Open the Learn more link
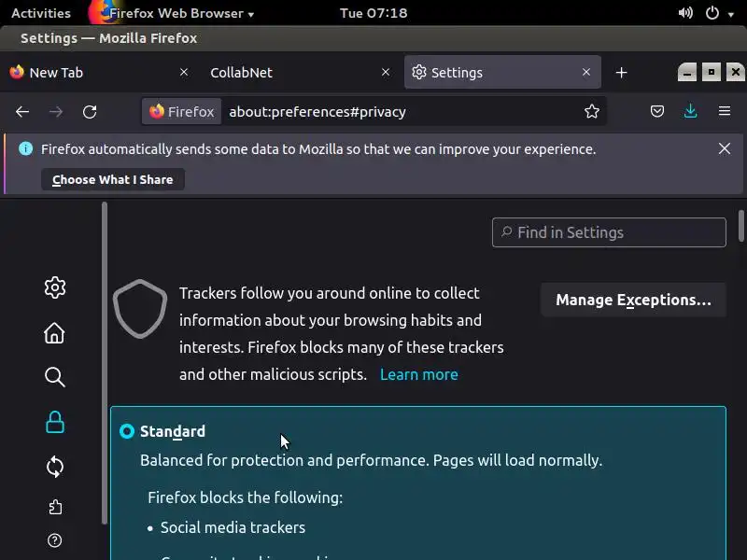This screenshot has height=560, width=747. 419,374
